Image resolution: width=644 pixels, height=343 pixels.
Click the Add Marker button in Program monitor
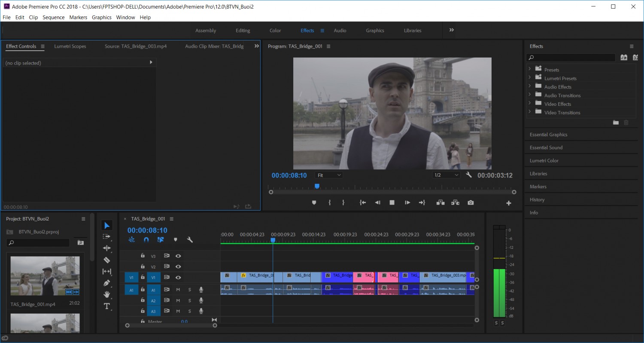[x=314, y=202]
